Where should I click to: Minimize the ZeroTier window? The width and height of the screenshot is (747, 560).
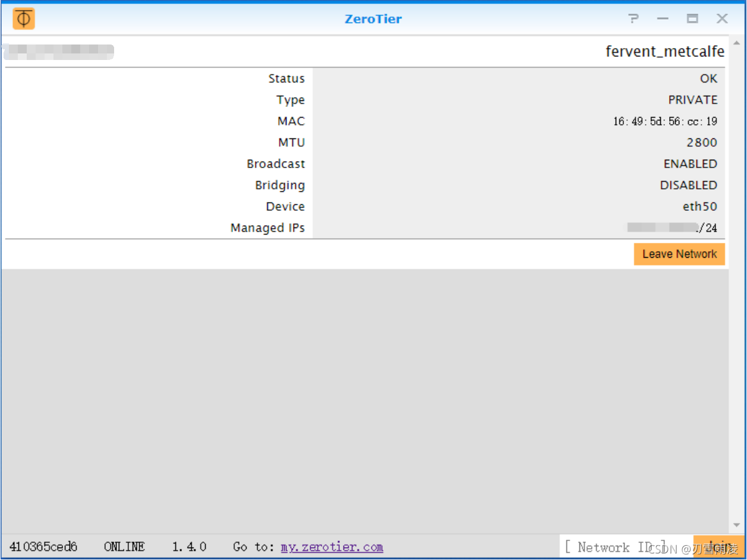tap(663, 19)
